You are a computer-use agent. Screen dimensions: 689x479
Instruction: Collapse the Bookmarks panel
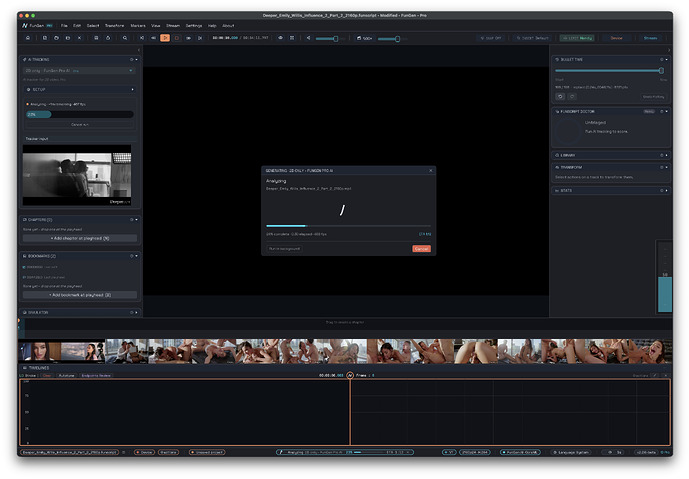[137, 256]
